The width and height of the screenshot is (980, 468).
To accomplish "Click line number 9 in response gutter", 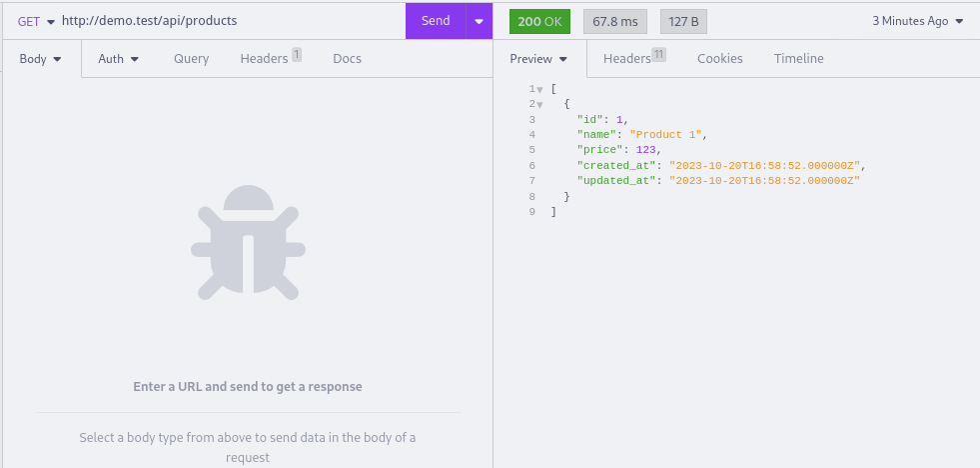I will 532,211.
